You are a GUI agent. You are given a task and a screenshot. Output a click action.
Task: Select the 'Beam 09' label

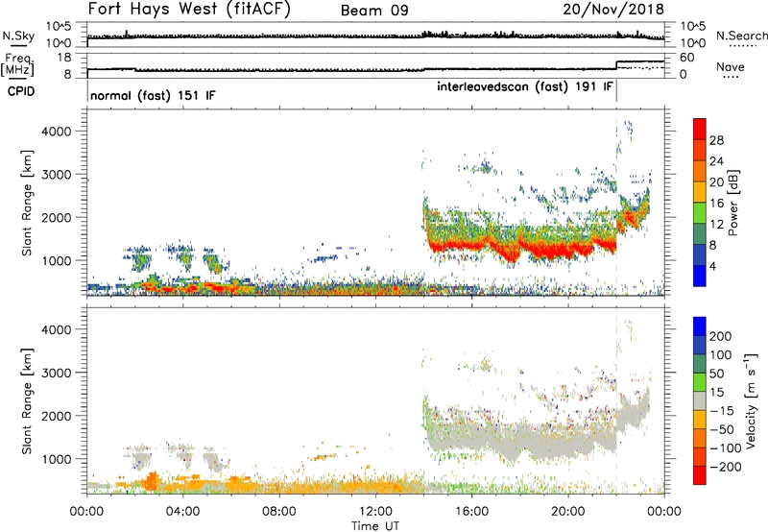point(374,11)
